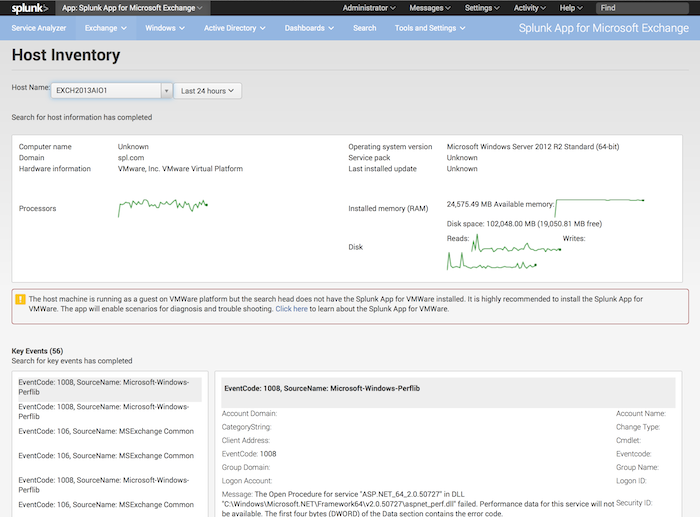Open the Dashboards navigation menu
This screenshot has height=517, width=700.
point(309,28)
